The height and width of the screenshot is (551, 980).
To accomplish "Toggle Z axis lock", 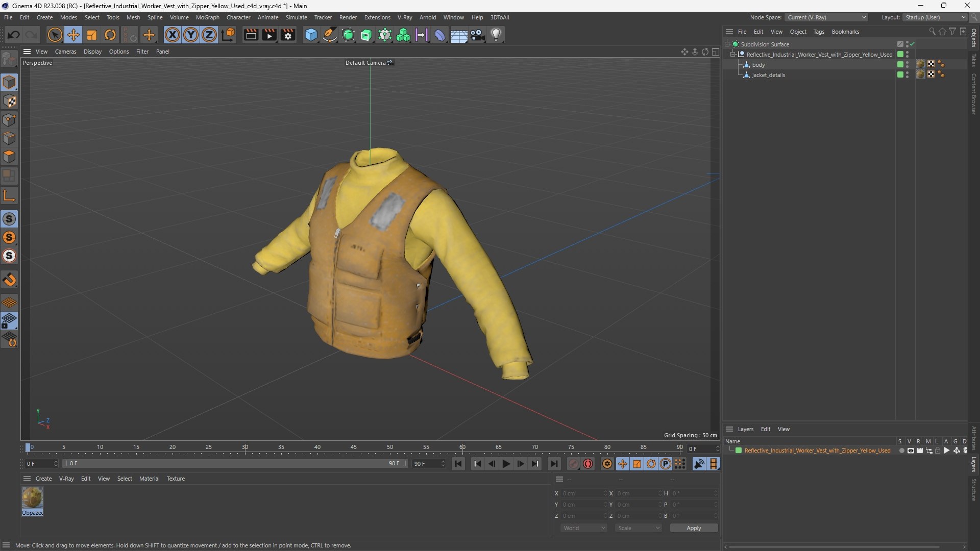I will (x=209, y=35).
